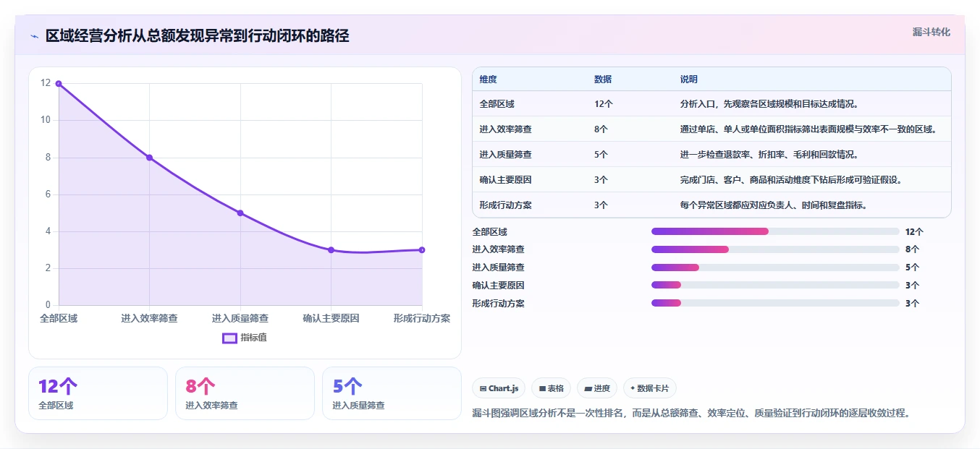Click the 全部区域 progress bar
The image size is (980, 449).
pos(775,231)
